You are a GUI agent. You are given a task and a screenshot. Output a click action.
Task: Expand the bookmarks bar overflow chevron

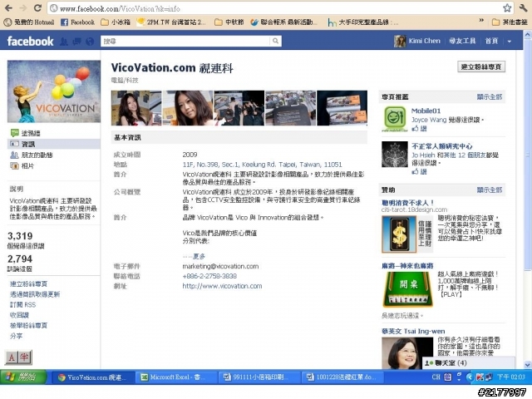pyautogui.click(x=481, y=20)
